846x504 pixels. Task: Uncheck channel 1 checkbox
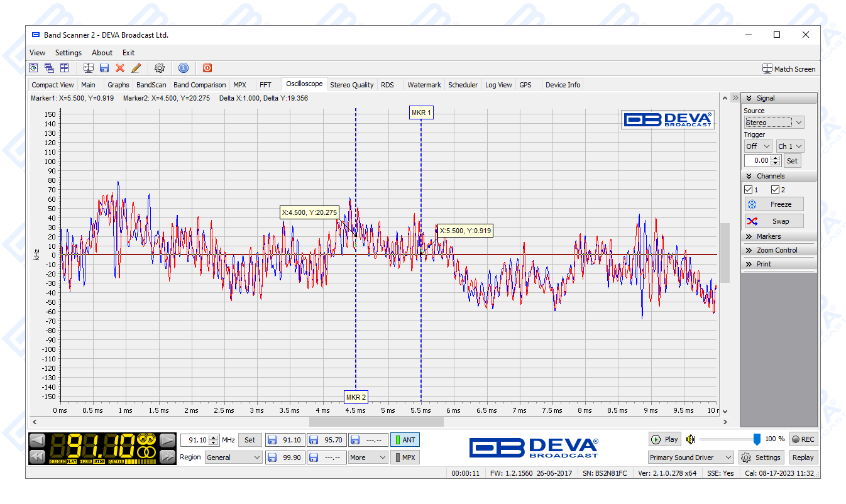[749, 190]
